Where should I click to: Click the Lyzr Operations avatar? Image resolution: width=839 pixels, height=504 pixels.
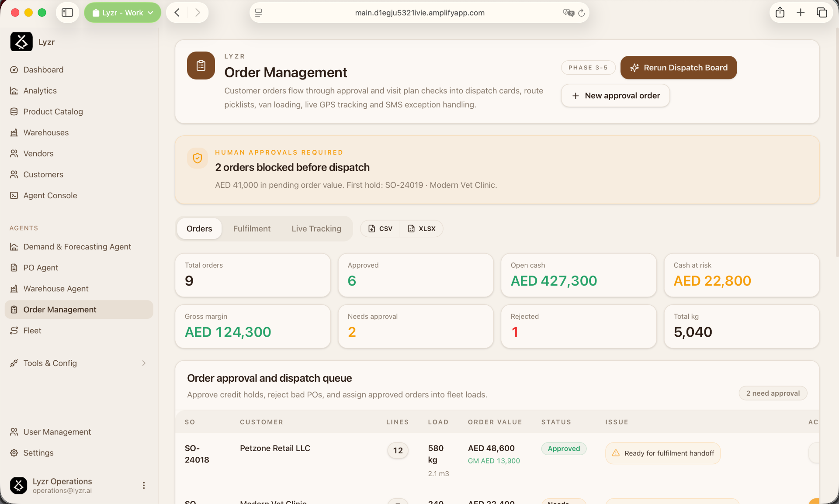[18, 485]
